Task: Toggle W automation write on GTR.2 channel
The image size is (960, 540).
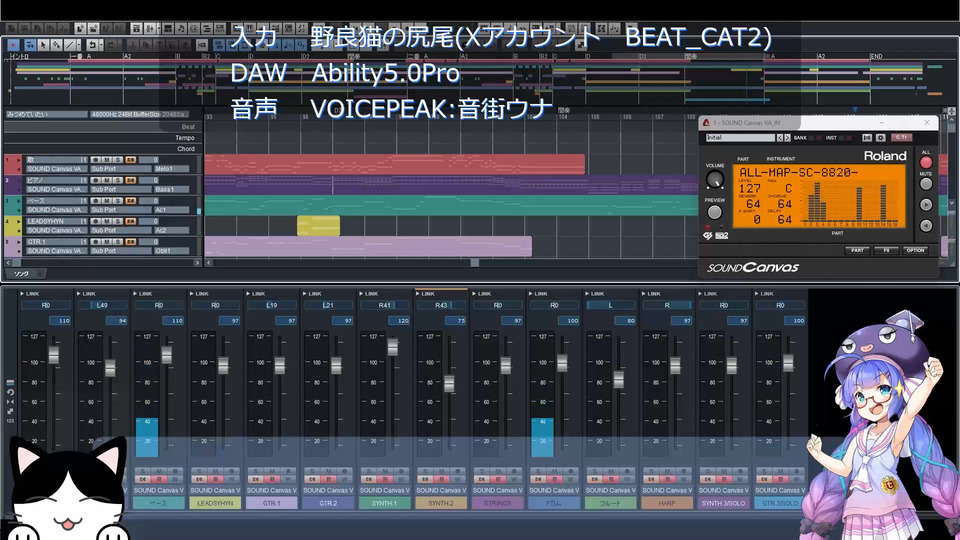Action: click(x=345, y=479)
